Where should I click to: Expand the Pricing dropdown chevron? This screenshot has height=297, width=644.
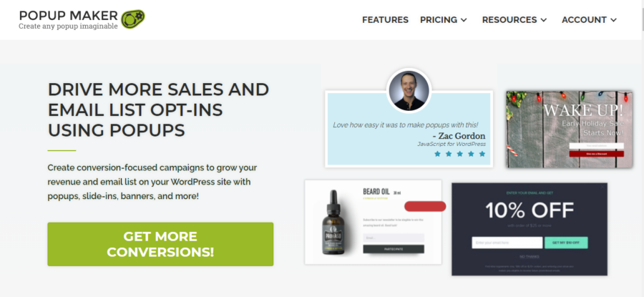(464, 20)
